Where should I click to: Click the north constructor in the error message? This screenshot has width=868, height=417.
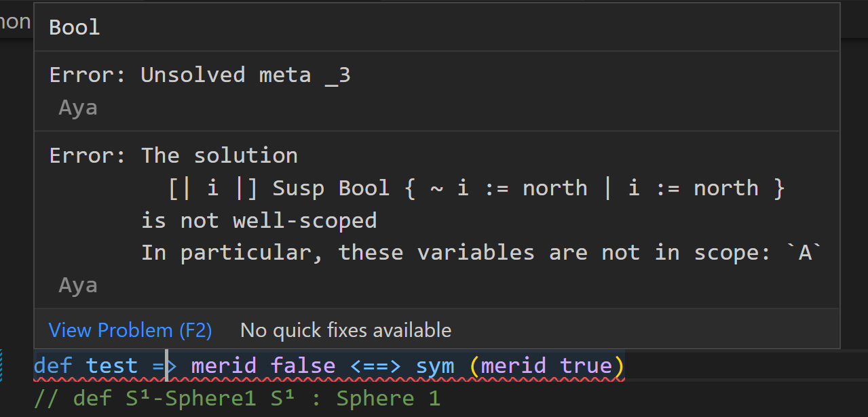tap(554, 188)
